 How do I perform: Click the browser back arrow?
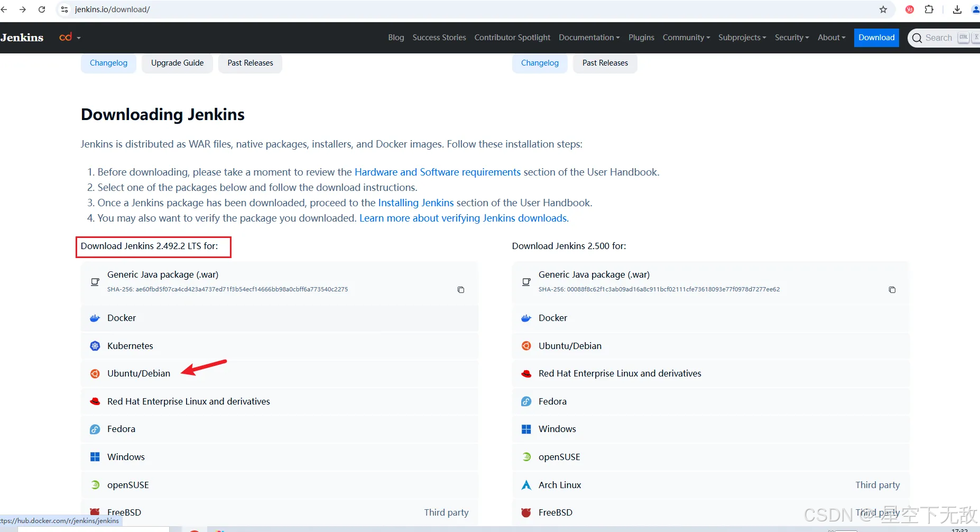(x=4, y=10)
